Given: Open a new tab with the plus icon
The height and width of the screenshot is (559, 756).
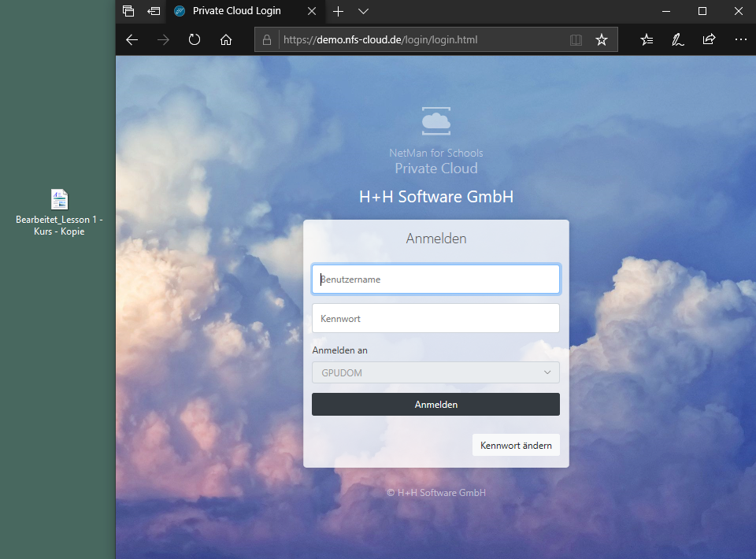Looking at the screenshot, I should tap(338, 11).
